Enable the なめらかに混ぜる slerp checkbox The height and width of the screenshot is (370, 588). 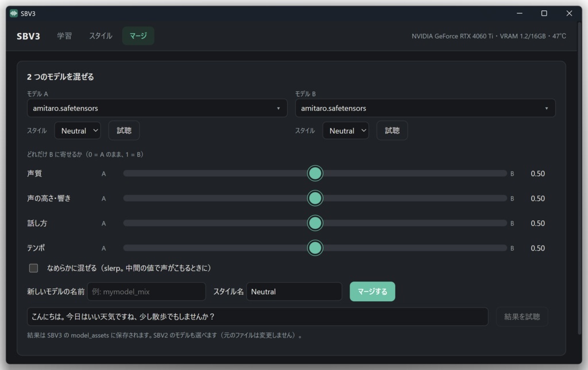tap(34, 268)
